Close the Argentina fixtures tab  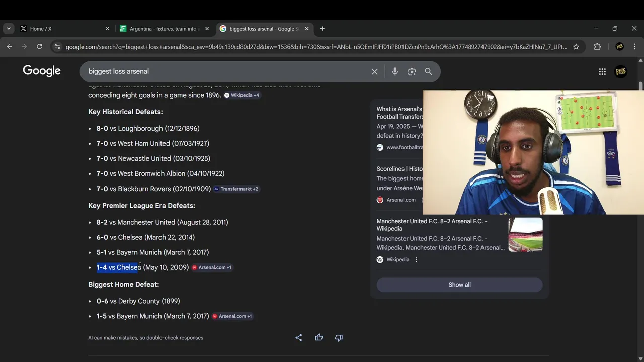pyautogui.click(x=207, y=29)
